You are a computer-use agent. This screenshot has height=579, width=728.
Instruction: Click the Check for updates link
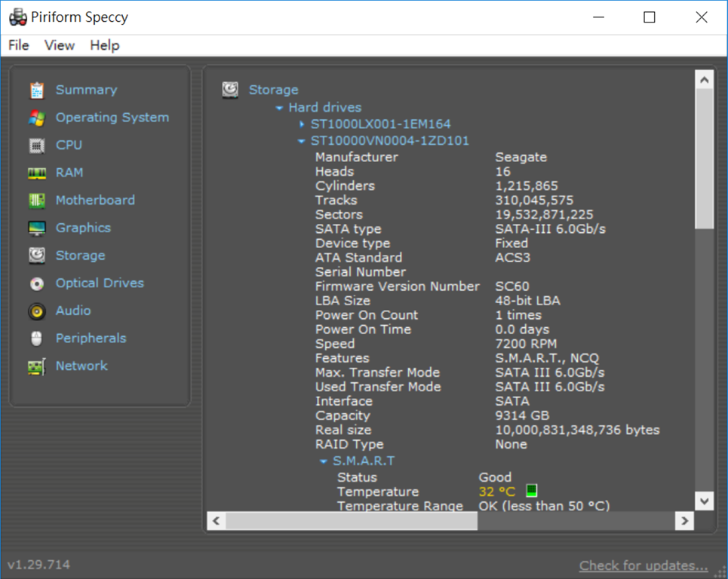643,565
